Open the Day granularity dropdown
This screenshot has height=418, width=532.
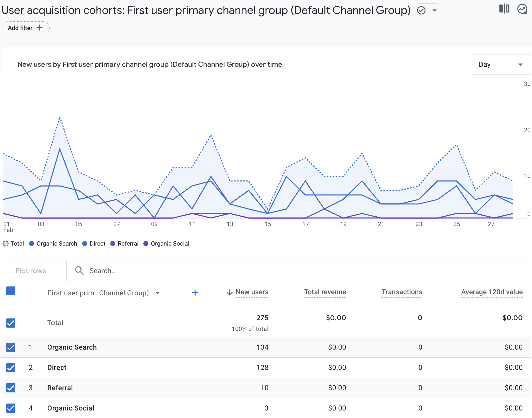click(500, 65)
